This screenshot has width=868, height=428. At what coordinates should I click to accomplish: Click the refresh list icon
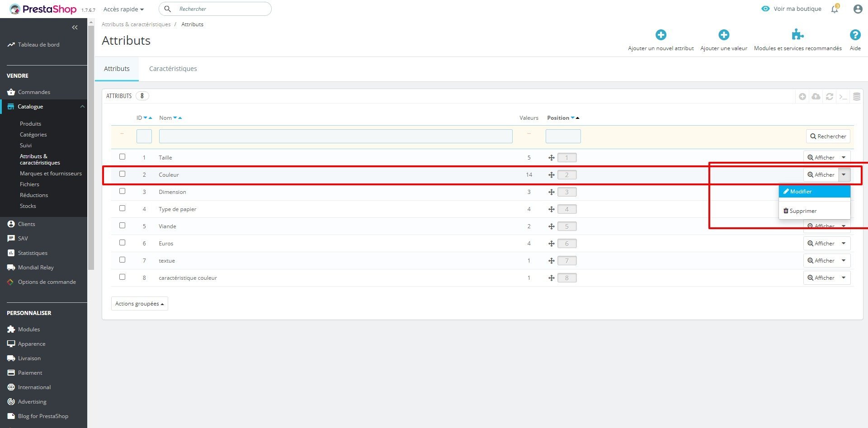[830, 96]
